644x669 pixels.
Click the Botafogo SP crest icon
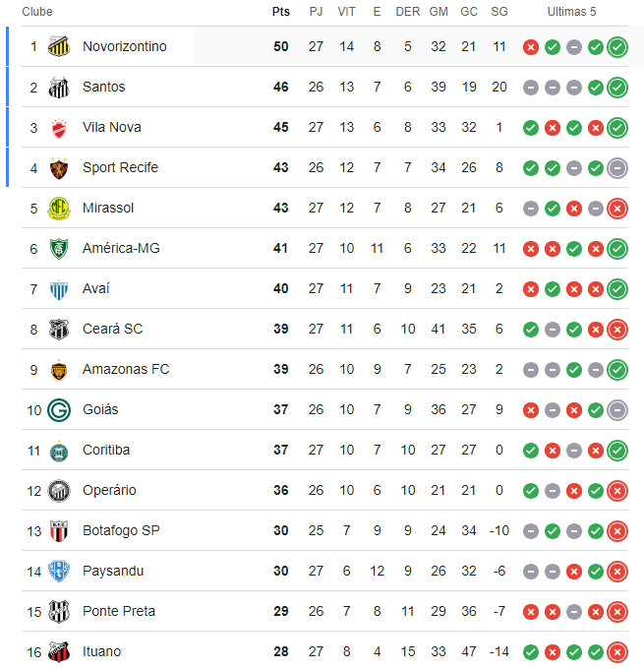point(59,530)
